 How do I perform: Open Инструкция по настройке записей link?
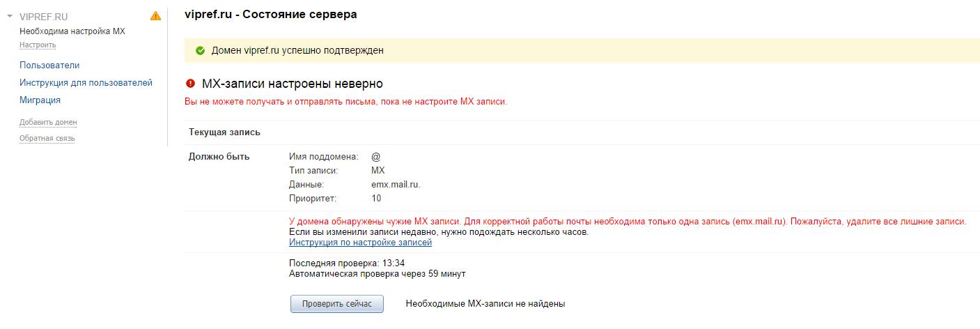(360, 242)
